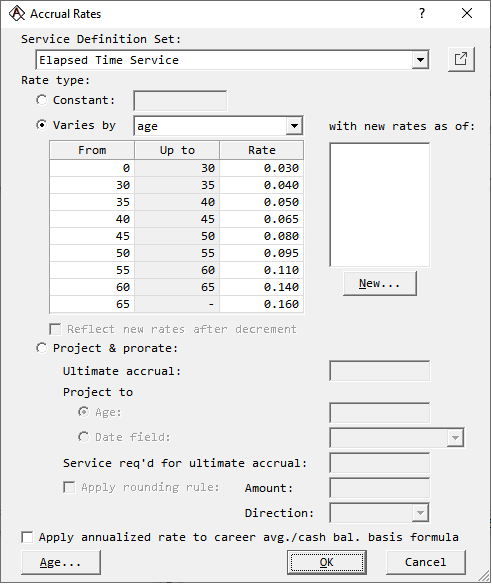This screenshot has height=584, width=492.
Task: Click the Up to column header
Action: tap(177, 150)
